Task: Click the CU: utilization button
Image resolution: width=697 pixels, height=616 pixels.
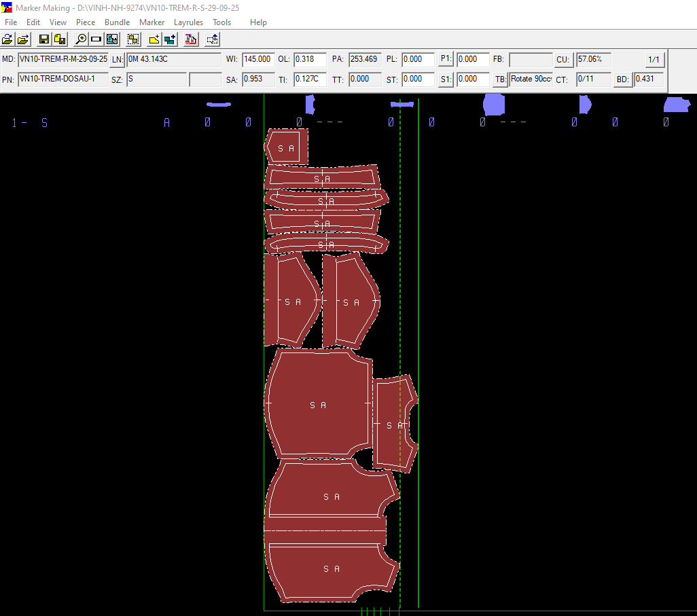Action: [562, 60]
